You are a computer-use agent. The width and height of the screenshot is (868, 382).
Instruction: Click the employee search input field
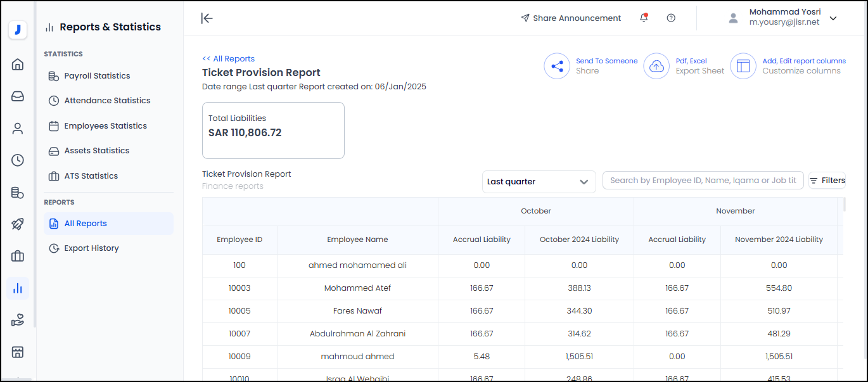click(703, 181)
